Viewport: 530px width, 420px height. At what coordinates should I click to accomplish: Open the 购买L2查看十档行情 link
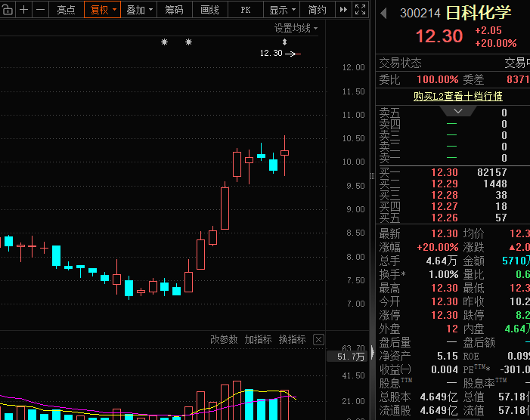[x=458, y=96]
